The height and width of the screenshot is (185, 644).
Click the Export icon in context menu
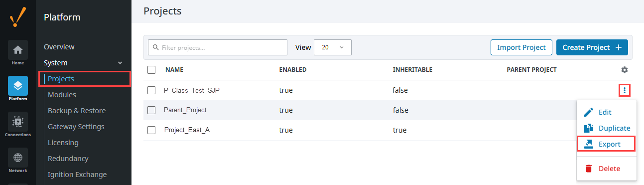click(589, 144)
